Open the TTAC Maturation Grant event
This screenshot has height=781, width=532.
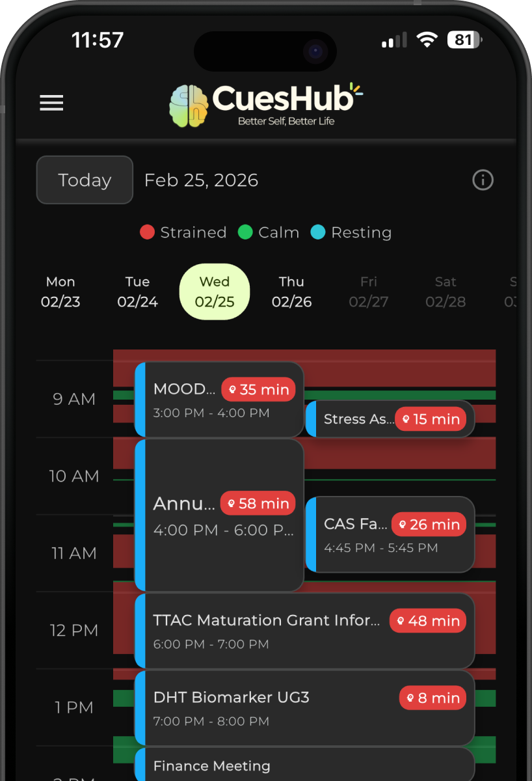(x=267, y=631)
